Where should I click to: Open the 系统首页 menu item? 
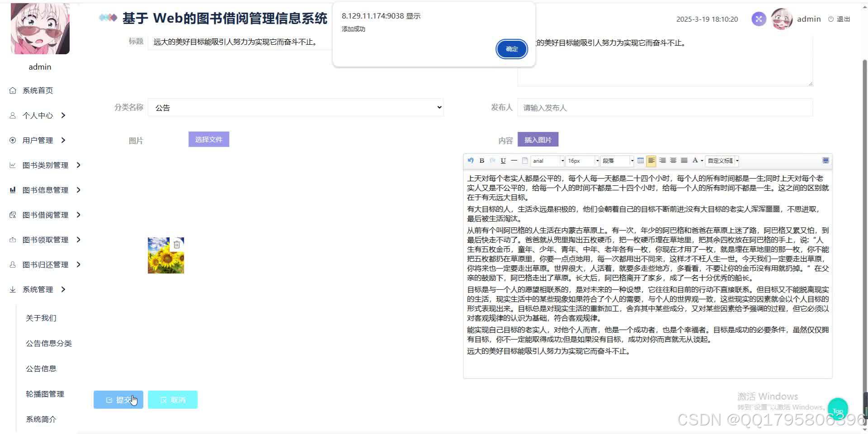point(38,90)
